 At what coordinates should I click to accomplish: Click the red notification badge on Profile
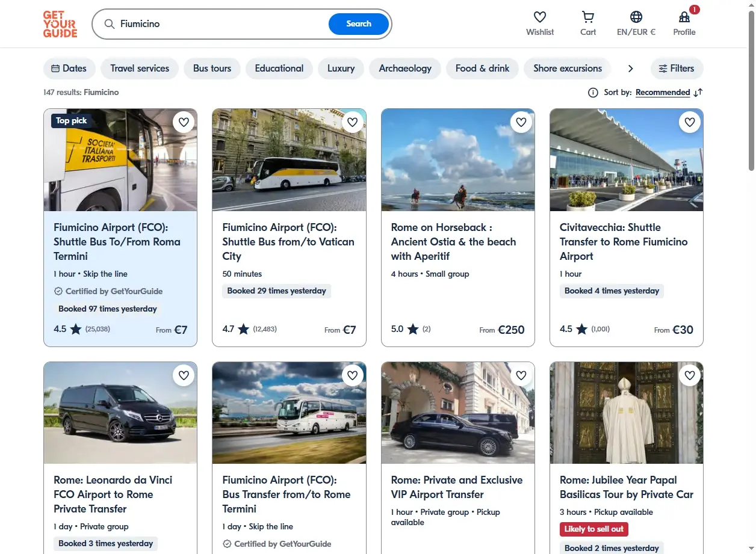click(x=695, y=10)
